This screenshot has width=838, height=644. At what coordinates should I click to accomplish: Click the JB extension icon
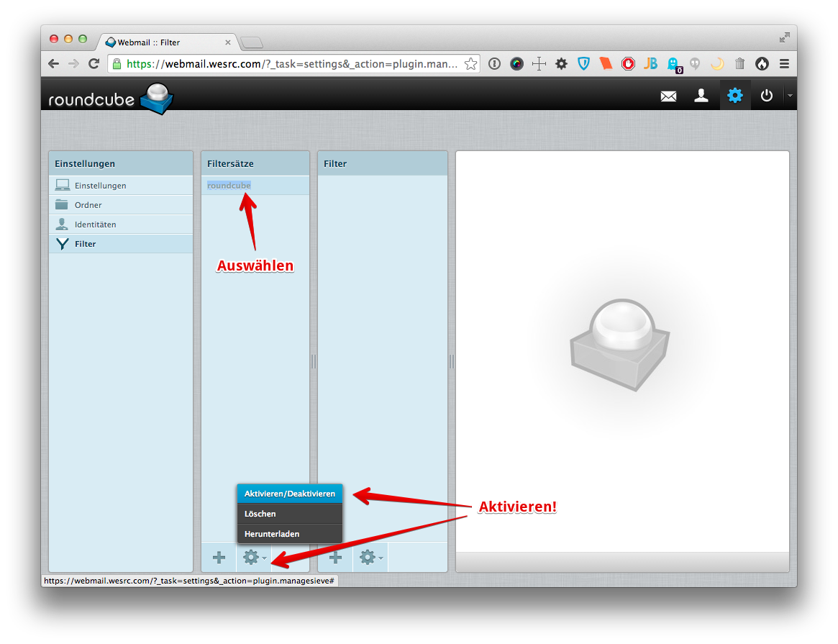pyautogui.click(x=650, y=64)
